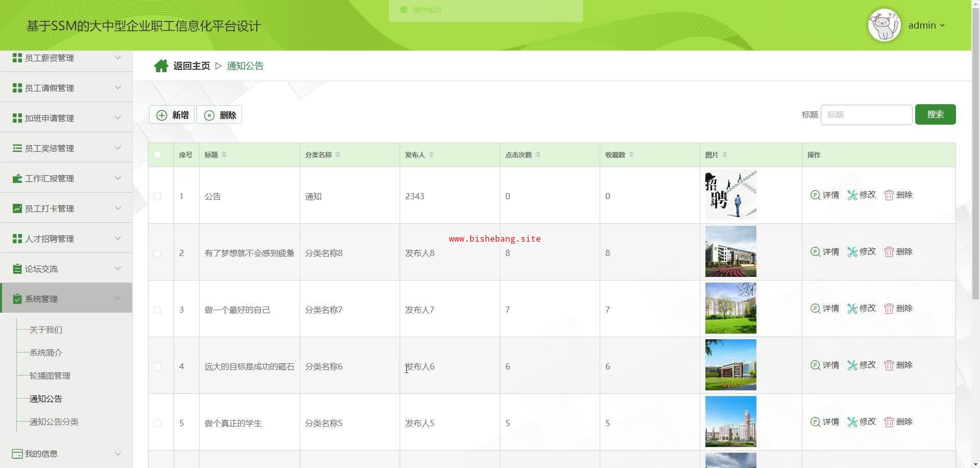Expand 员工薪资管理 with its chevron

(118, 57)
